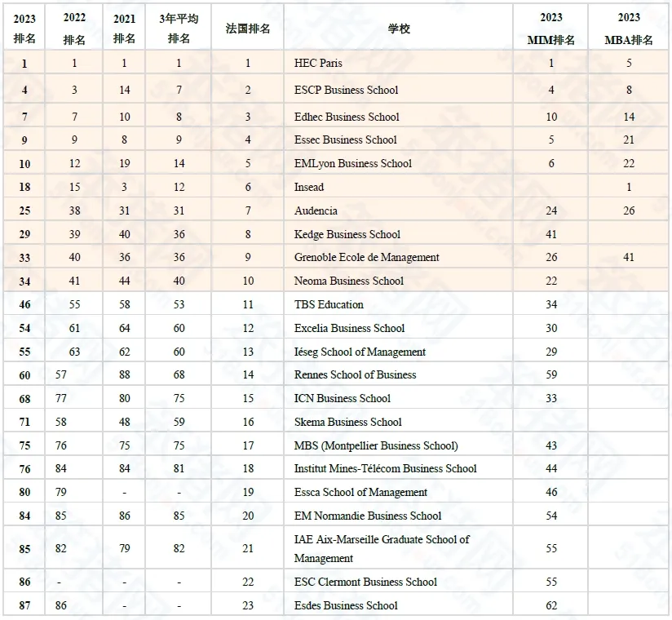Click MIM rank 62 in Esdes row
This screenshot has height=620, width=672.
(551, 605)
